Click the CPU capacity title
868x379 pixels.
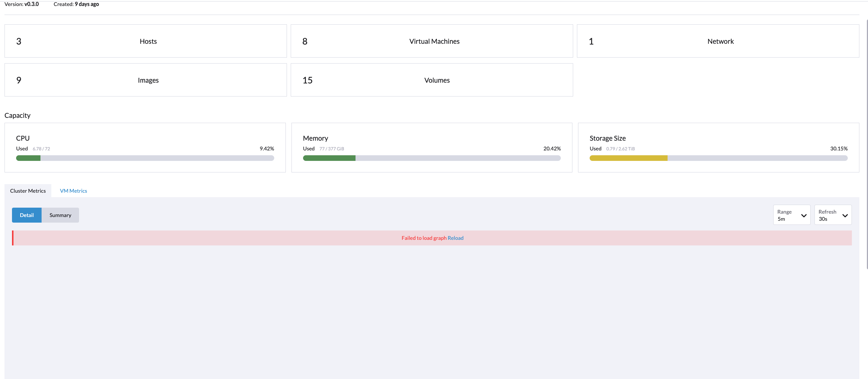[x=23, y=138]
